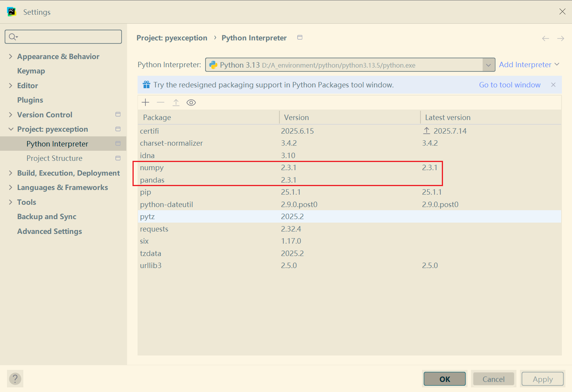Click the forward navigation arrow
Viewport: 572px width, 392px height.
click(x=560, y=38)
